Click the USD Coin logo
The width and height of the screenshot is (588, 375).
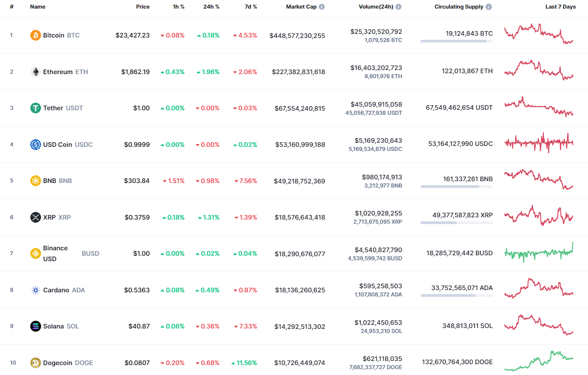click(35, 145)
